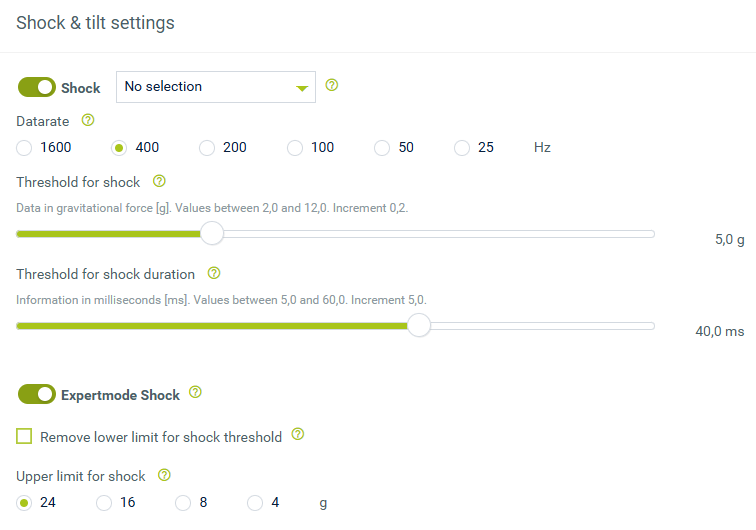Show help for Threshold for shock duration
Viewport: 756px width, 530px height.
pos(214,273)
